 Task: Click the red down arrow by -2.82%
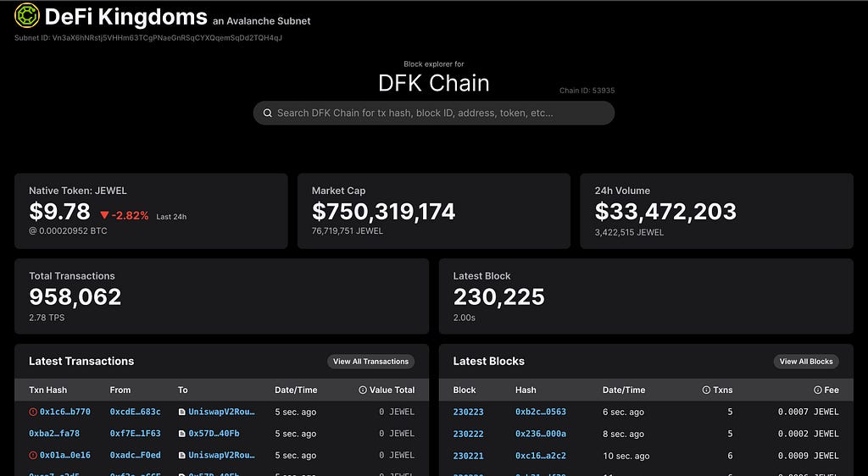tap(104, 215)
